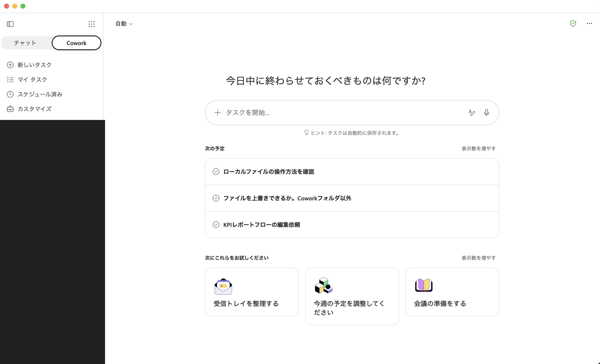Open the 今週の予定を調整してください suggestion card
The width and height of the screenshot is (600, 364).
[x=352, y=296]
